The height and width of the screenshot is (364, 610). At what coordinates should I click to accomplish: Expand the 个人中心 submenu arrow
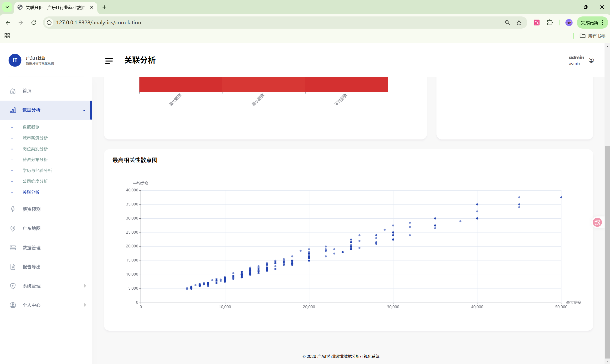85,305
